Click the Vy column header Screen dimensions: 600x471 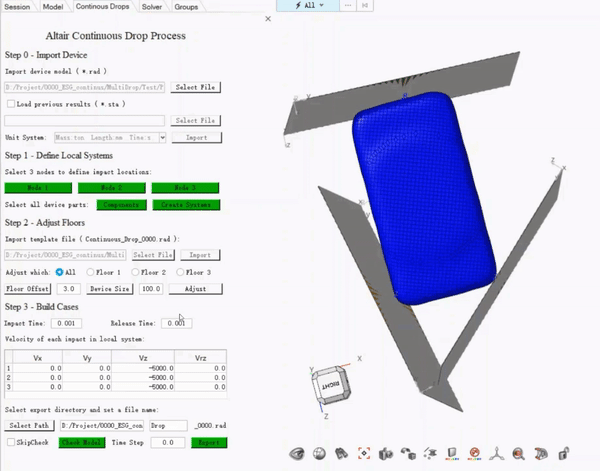click(x=87, y=358)
